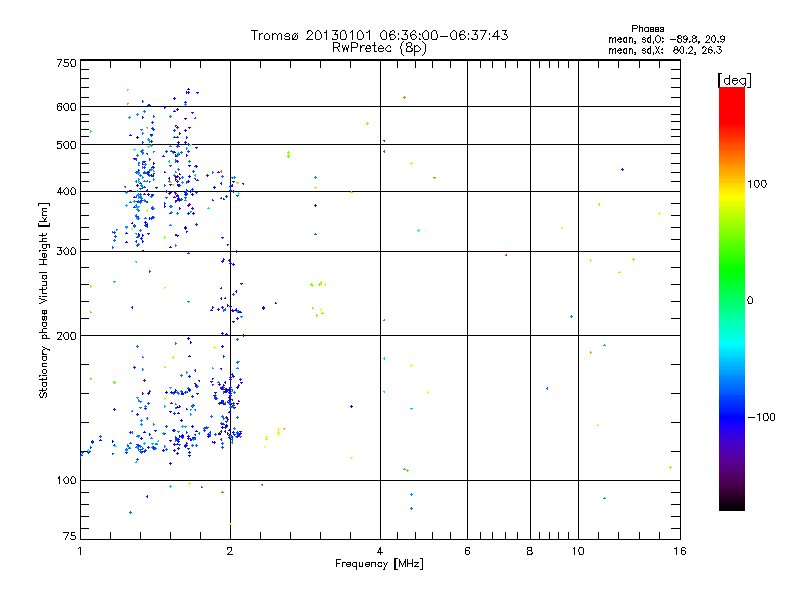Viewport: 800px width, 600px height.
Task: Click the 'Frequency [MHz]' axis title
Action: point(379,564)
